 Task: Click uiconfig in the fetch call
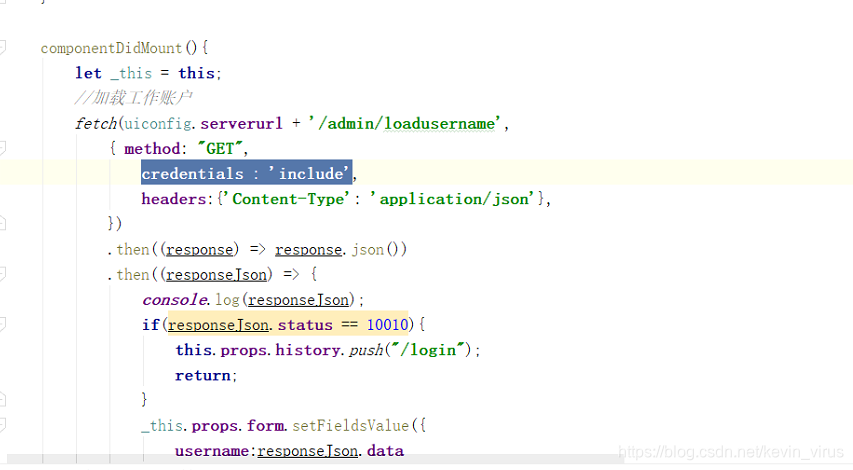tap(158, 123)
